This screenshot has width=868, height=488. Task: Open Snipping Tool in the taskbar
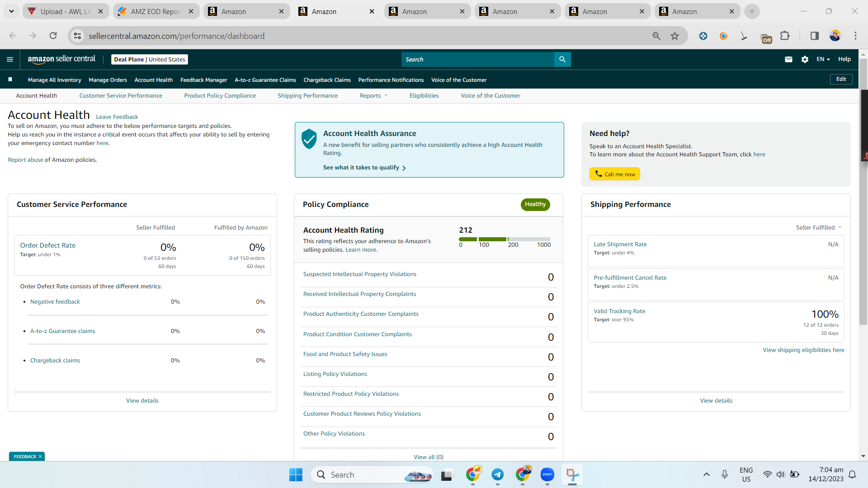pos(572,474)
